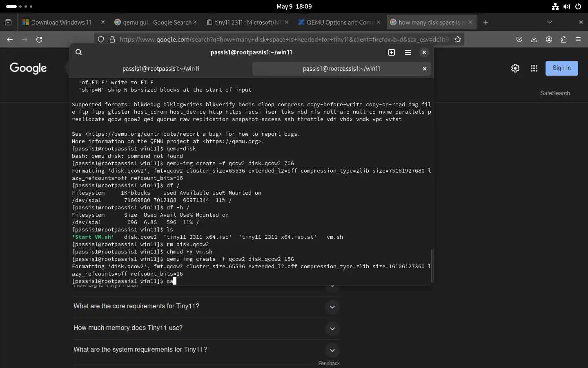Close the Firefox window
The height and width of the screenshot is (368, 588).
tap(581, 22)
